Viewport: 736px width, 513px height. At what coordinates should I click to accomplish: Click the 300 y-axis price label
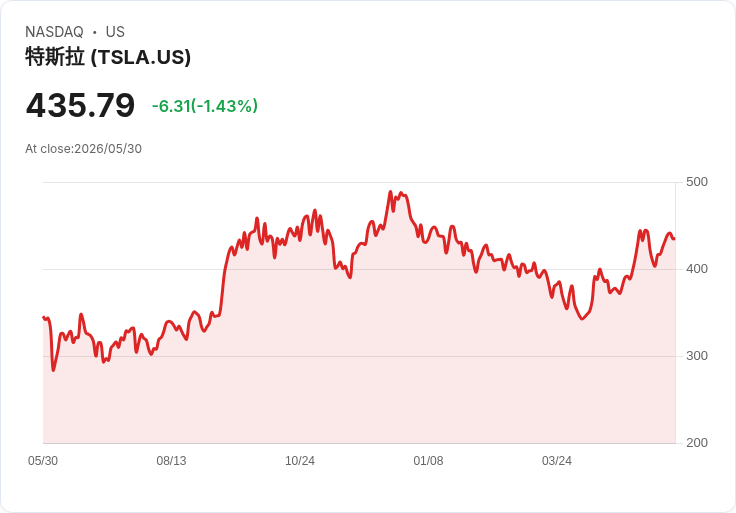697,356
